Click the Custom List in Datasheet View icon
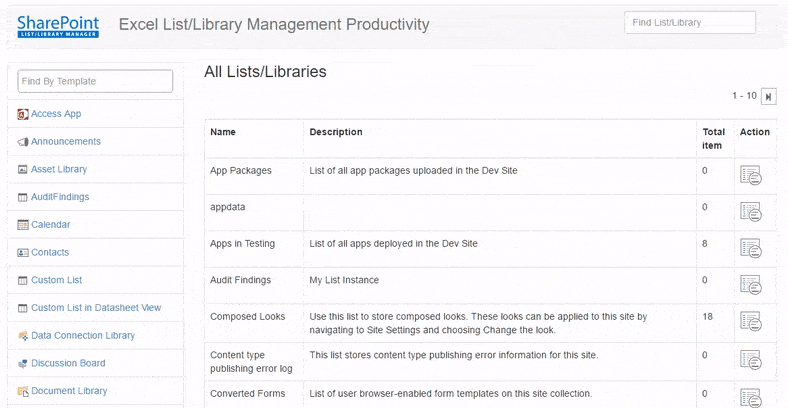 23,308
